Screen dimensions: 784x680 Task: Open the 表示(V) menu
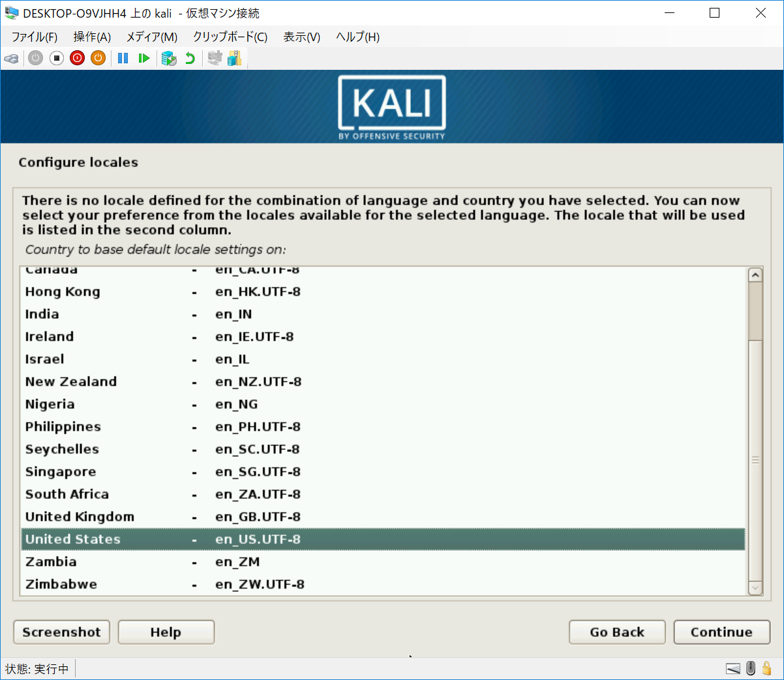pyautogui.click(x=301, y=37)
